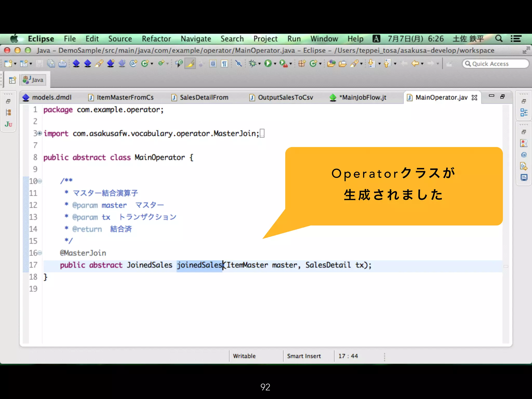Click the Open Type folder icon
Image resolution: width=532 pixels, height=399 pixels.
[331, 64]
